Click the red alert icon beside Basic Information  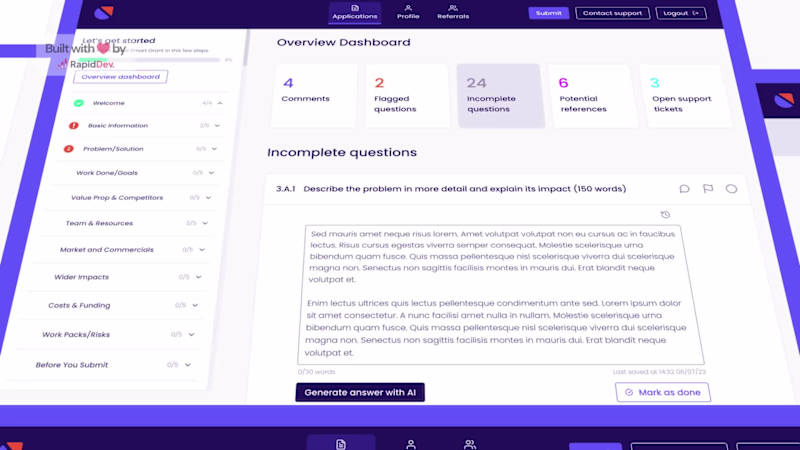[74, 126]
